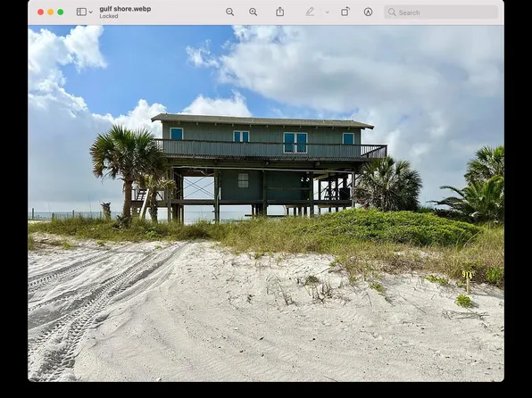Close the Preview window

(40, 12)
